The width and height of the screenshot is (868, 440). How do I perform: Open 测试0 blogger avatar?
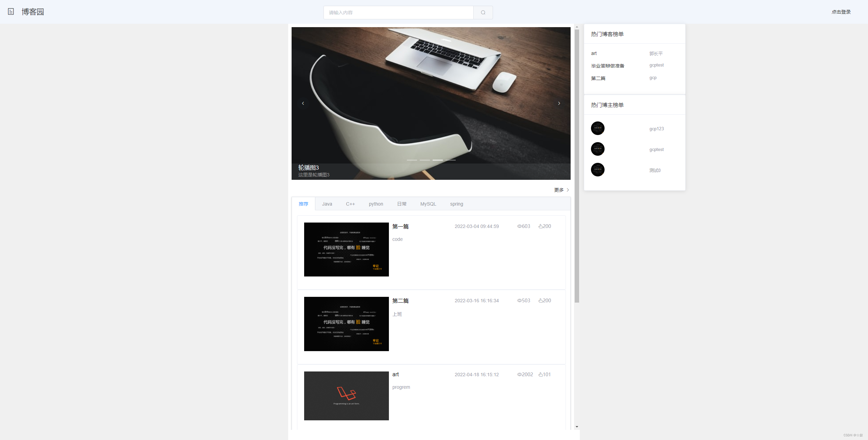597,170
